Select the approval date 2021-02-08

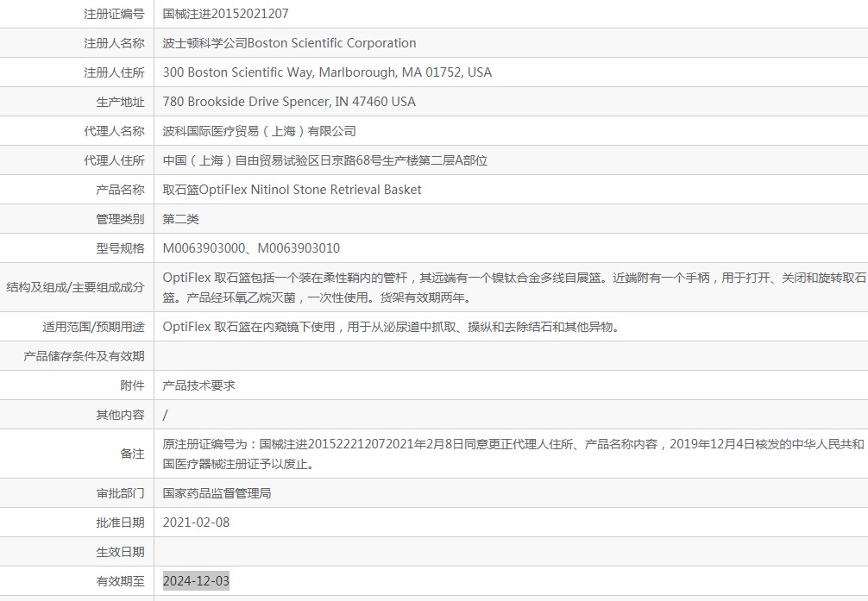coord(196,523)
